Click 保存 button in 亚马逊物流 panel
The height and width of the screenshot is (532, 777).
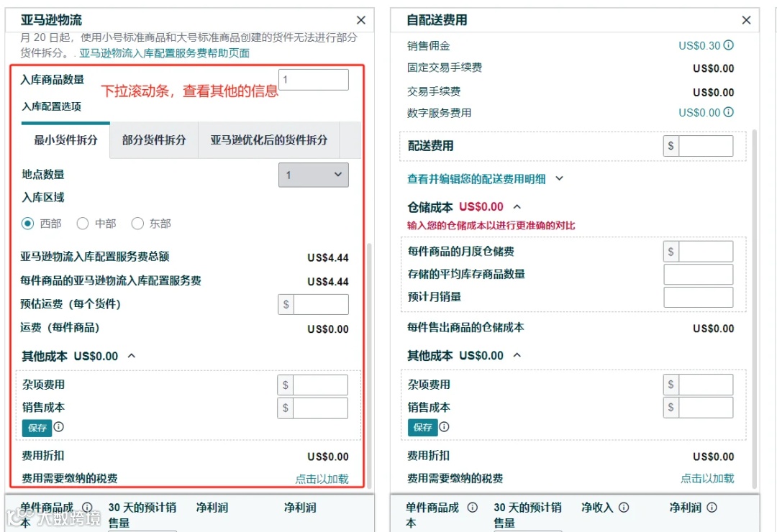[37, 428]
